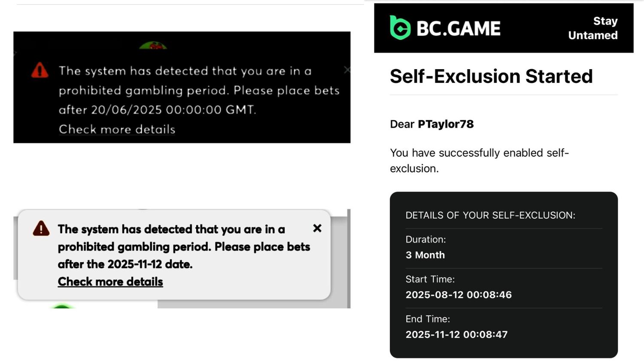Click the 'Stay Untamed' tagline
The width and height of the screenshot is (644, 364).
click(x=593, y=28)
